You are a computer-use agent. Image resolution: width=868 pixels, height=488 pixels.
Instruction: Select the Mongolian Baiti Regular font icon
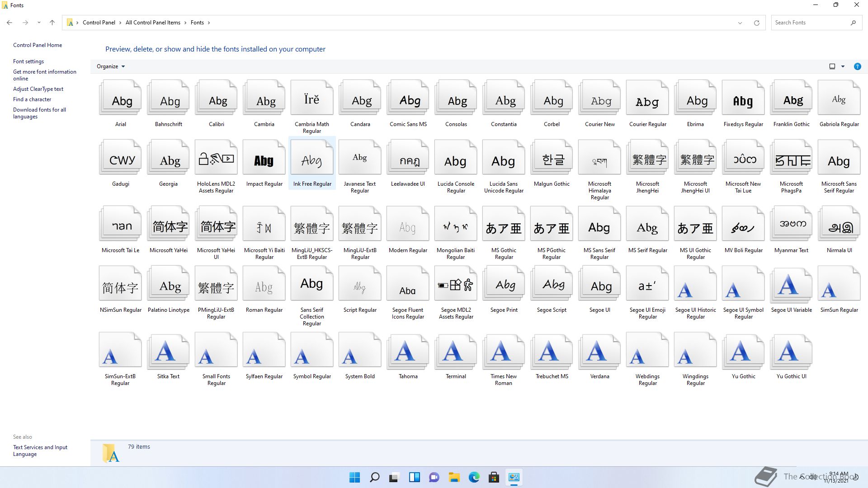point(456,224)
